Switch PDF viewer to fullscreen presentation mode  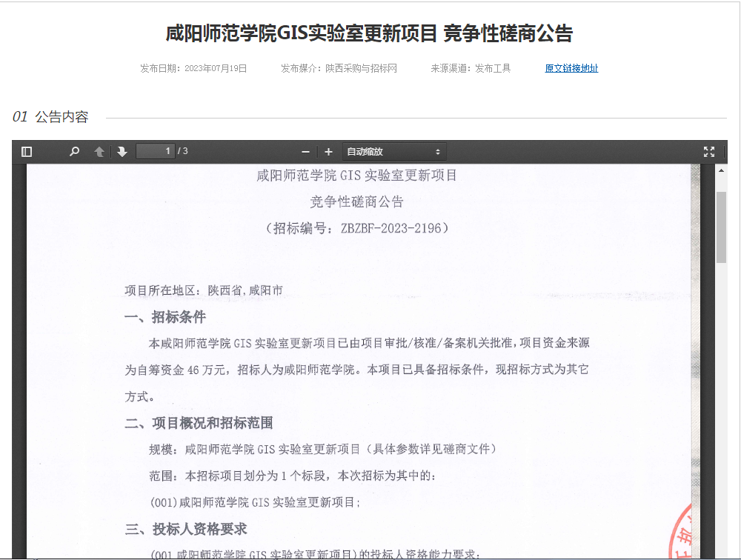pyautogui.click(x=709, y=152)
